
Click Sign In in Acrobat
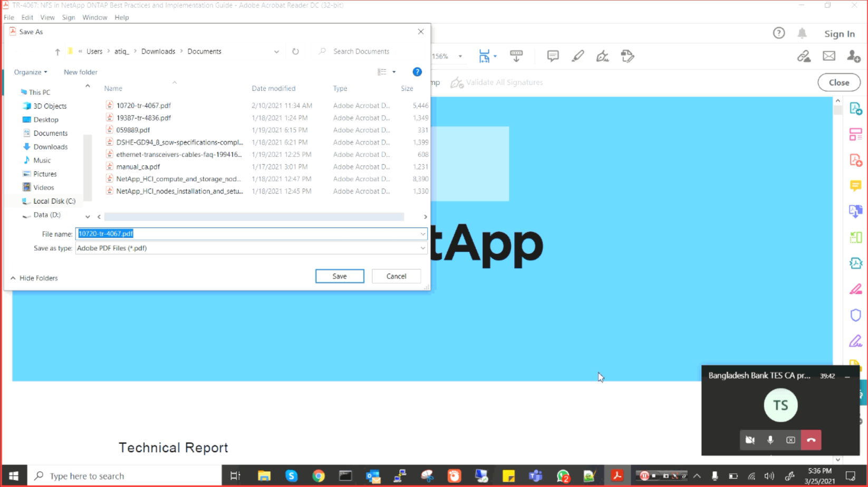[x=840, y=34]
